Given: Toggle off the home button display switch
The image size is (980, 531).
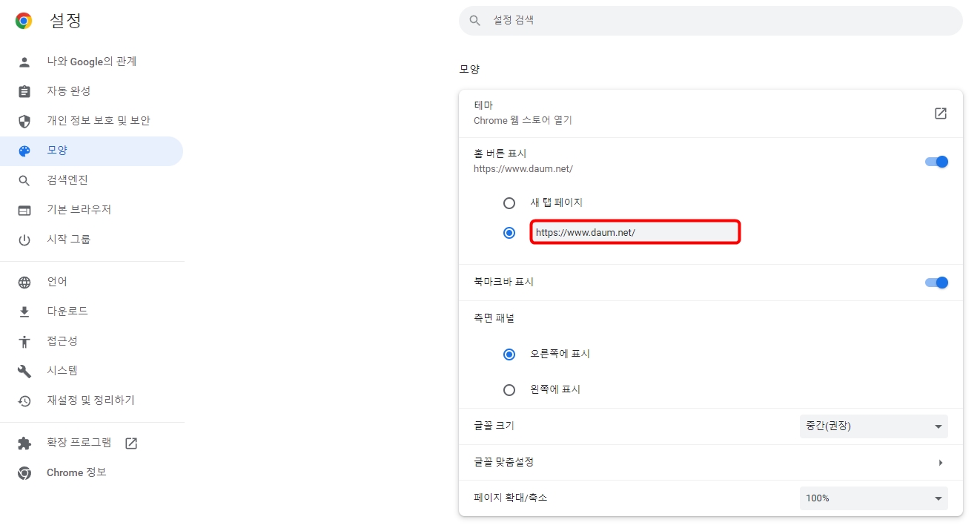Looking at the screenshot, I should point(936,161).
